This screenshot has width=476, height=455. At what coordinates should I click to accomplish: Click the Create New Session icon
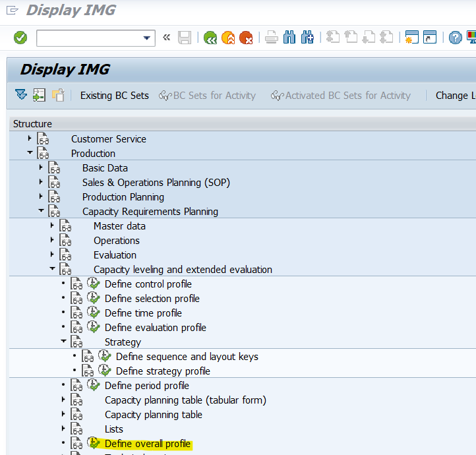pos(412,38)
